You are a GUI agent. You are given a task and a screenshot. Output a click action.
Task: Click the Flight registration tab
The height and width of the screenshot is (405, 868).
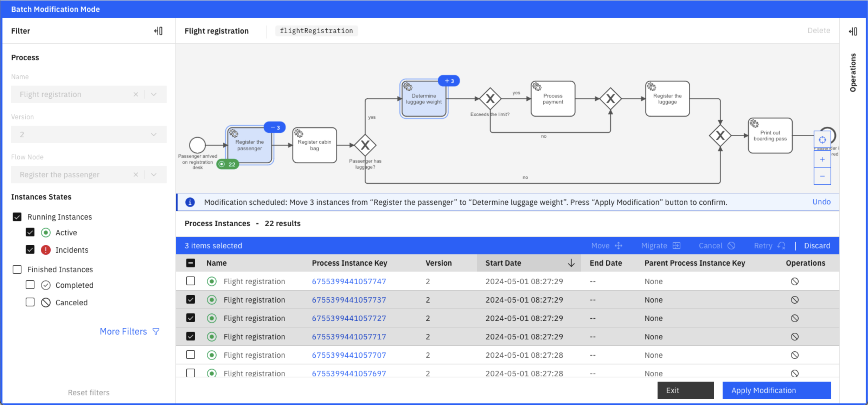216,31
